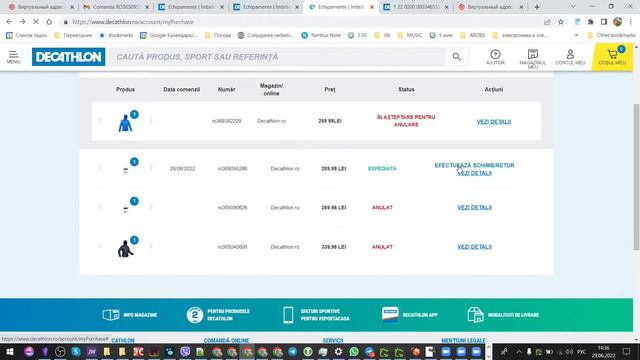Next product arrow in 339,98 LEI order
The height and width of the screenshot is (360, 640).
[151, 246]
